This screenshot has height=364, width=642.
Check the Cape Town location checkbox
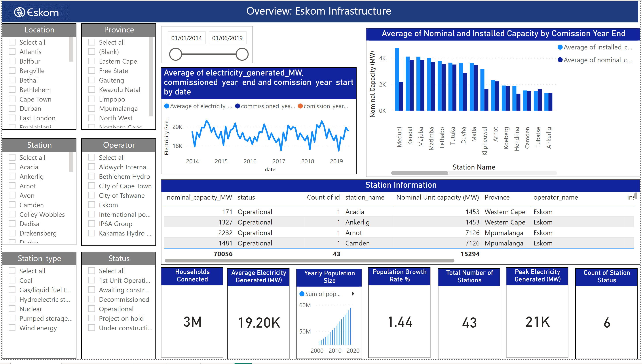12,99
